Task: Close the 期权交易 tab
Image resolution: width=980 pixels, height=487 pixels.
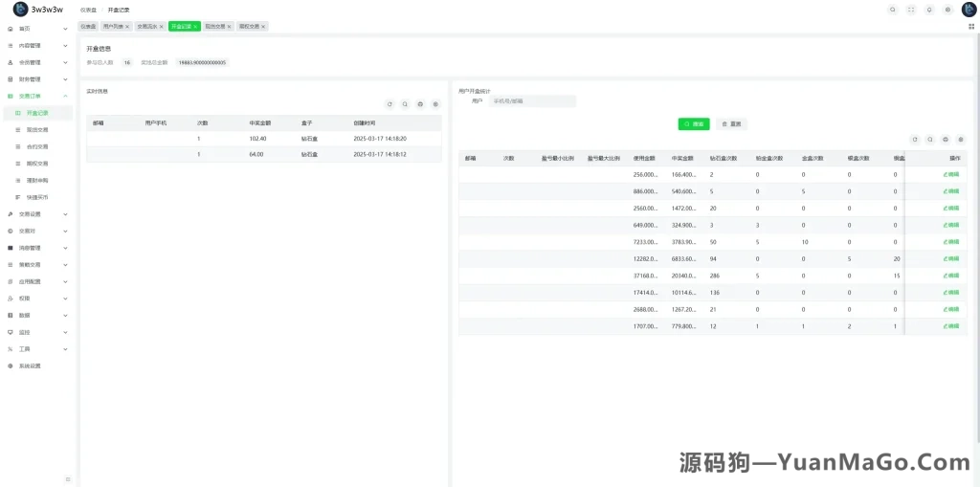Action: [x=263, y=27]
